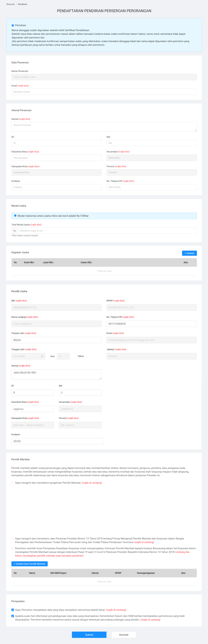Image resolution: width=208 pixels, height=644 pixels.
Task: Uncheck the data benar declaration checkbox
Action: point(13,610)
